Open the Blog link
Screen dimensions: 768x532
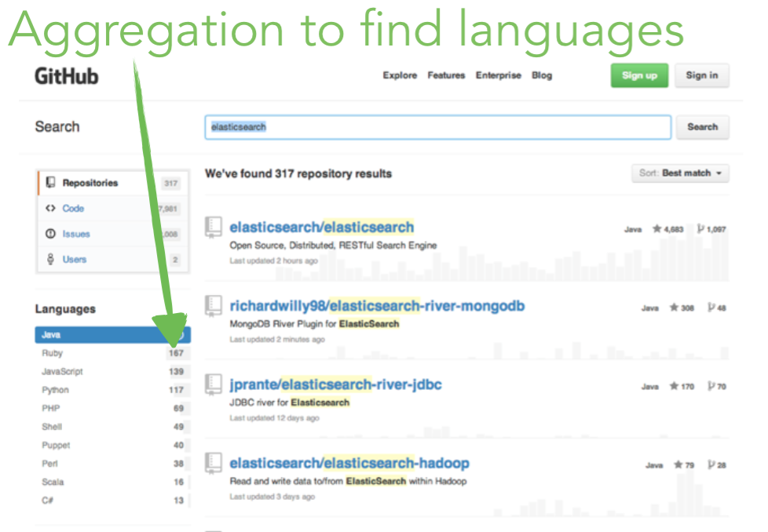pyautogui.click(x=542, y=75)
